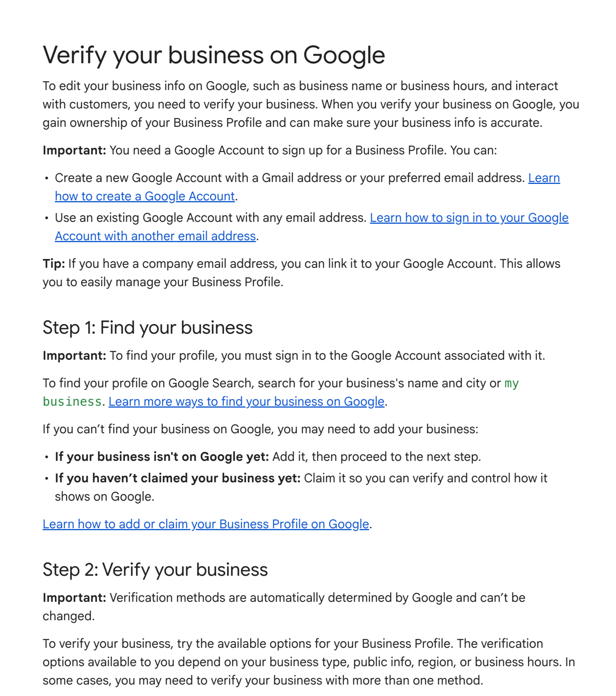Click the paragraph beginning 'To verify your business, try'
This screenshot has height=696, width=616.
(309, 662)
